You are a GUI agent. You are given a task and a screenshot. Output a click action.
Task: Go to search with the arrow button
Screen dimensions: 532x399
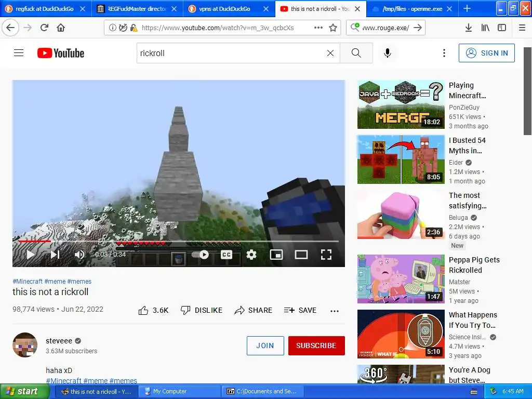click(418, 28)
